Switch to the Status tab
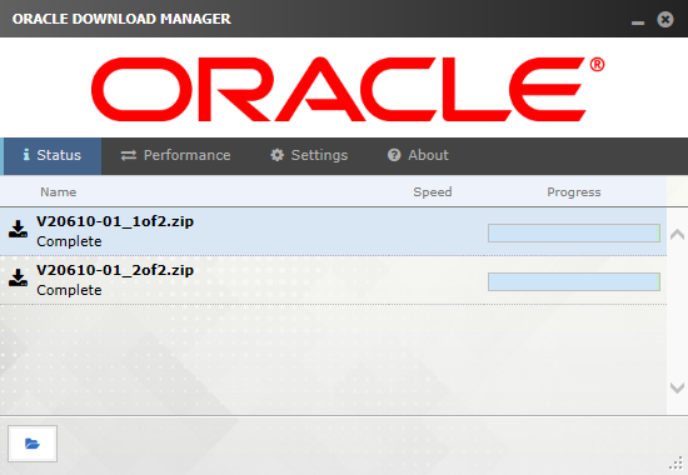Image resolution: width=688 pixels, height=475 pixels. coord(53,156)
